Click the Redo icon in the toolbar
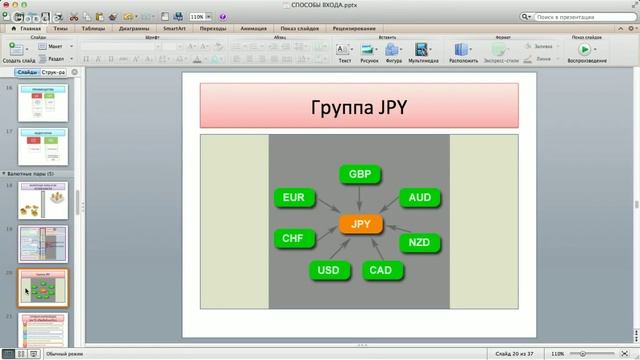 (x=145, y=17)
